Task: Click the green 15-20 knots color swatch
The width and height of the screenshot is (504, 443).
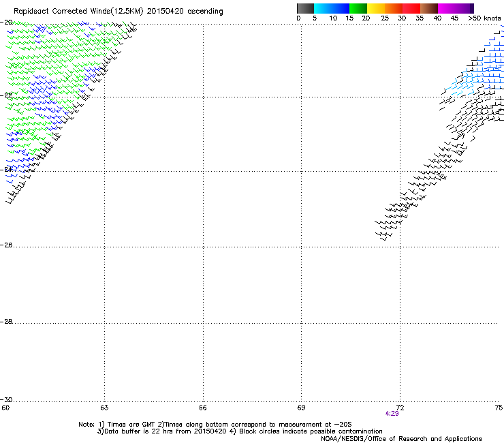Action: click(x=358, y=8)
